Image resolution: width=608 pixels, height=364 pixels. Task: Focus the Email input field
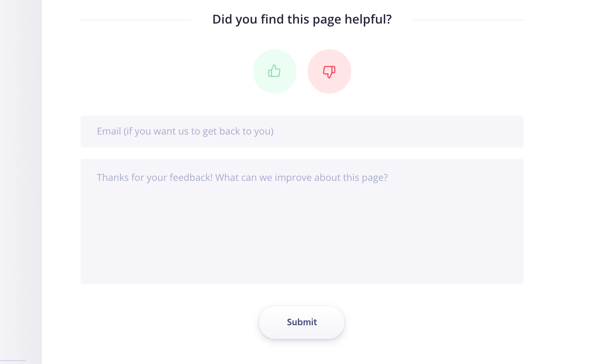[302, 131]
